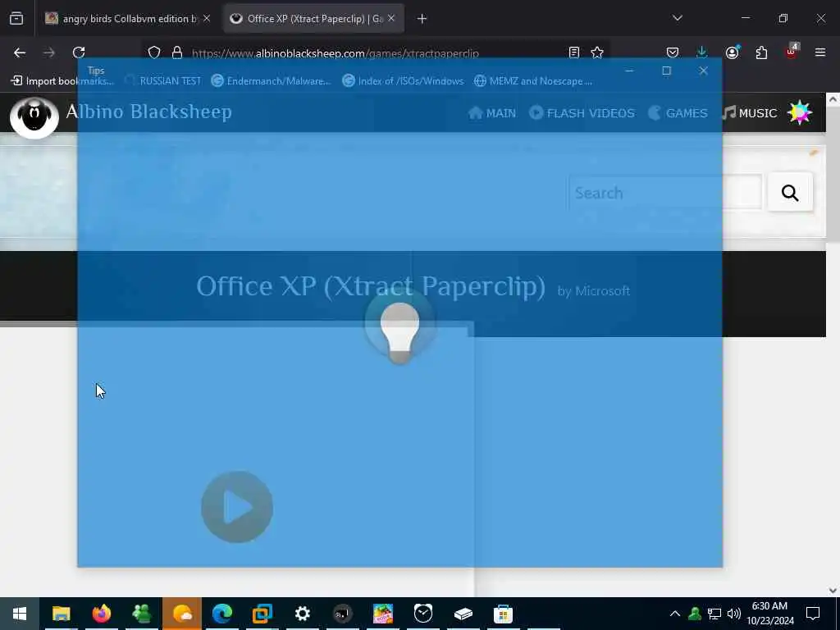Expand the list all tabs chevron
Screen dimensions: 840x630
pyautogui.click(x=677, y=18)
